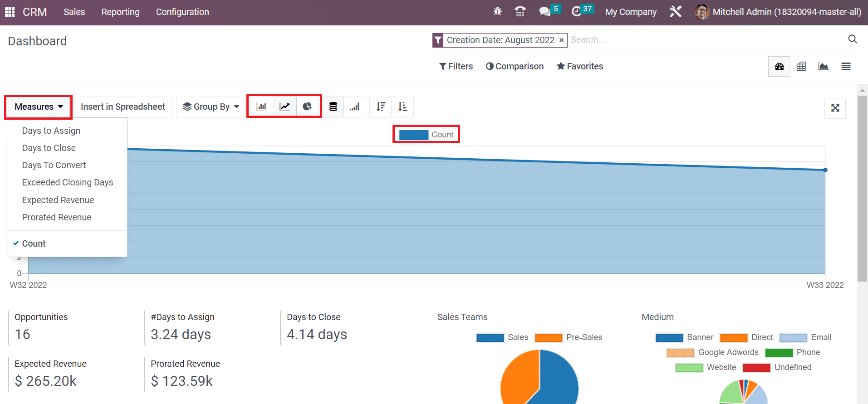
Task: Select the bar chart icon
Action: (261, 107)
